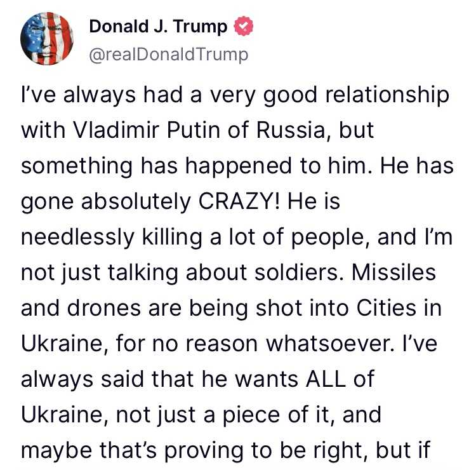Click the @realDonaldTrump handle

point(168,55)
